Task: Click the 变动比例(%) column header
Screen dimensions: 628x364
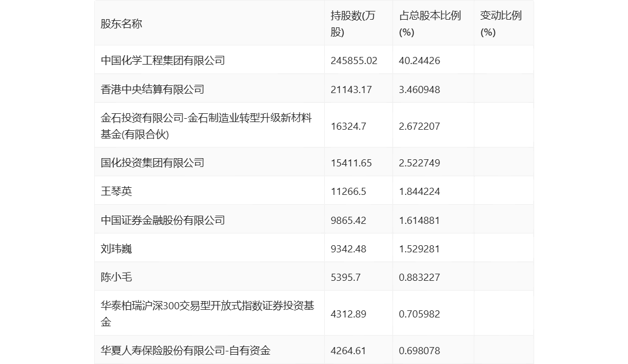Action: pos(500,24)
